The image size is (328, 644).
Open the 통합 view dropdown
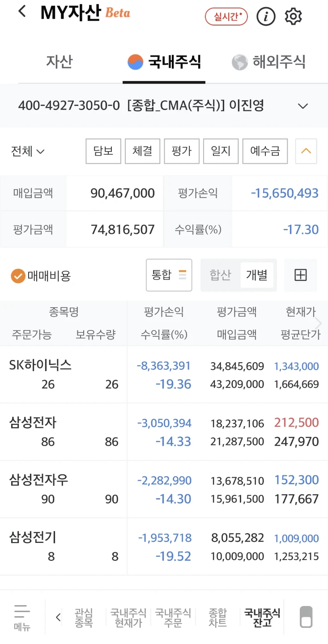(169, 275)
